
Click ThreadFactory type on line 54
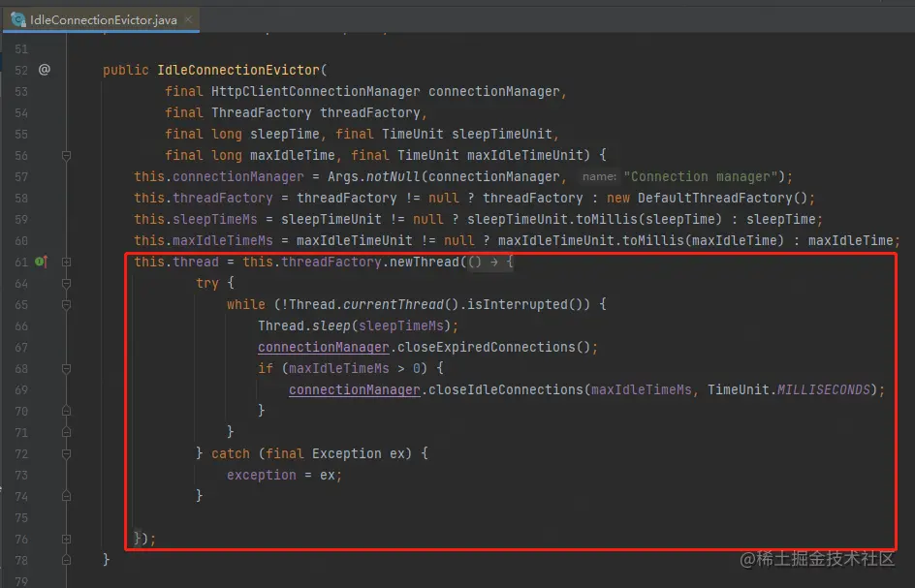[x=262, y=112]
